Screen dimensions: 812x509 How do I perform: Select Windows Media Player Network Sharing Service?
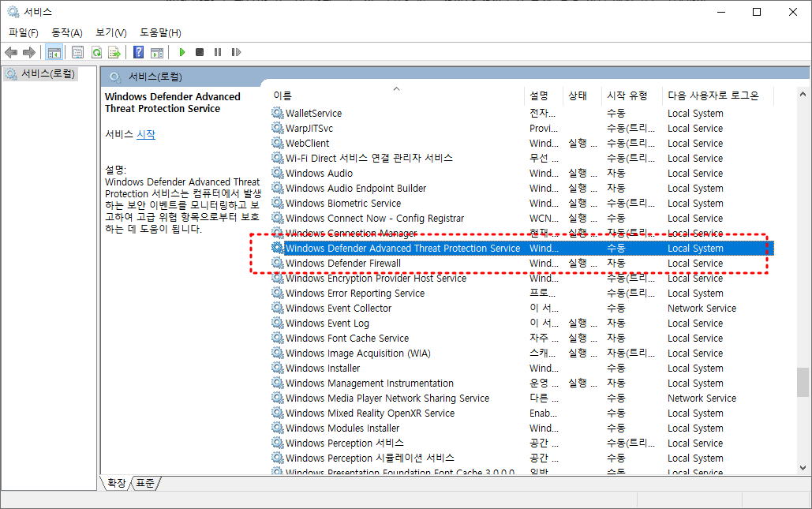522,399
